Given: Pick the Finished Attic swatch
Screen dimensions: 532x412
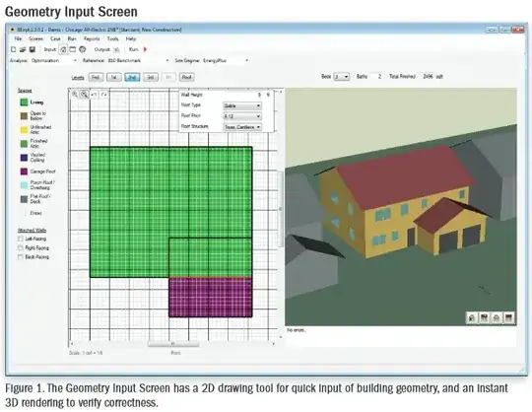Looking at the screenshot, I should click(x=24, y=144).
